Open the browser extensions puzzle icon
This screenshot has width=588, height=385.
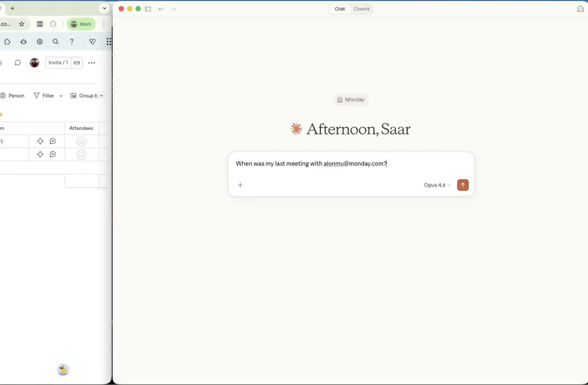(53, 24)
